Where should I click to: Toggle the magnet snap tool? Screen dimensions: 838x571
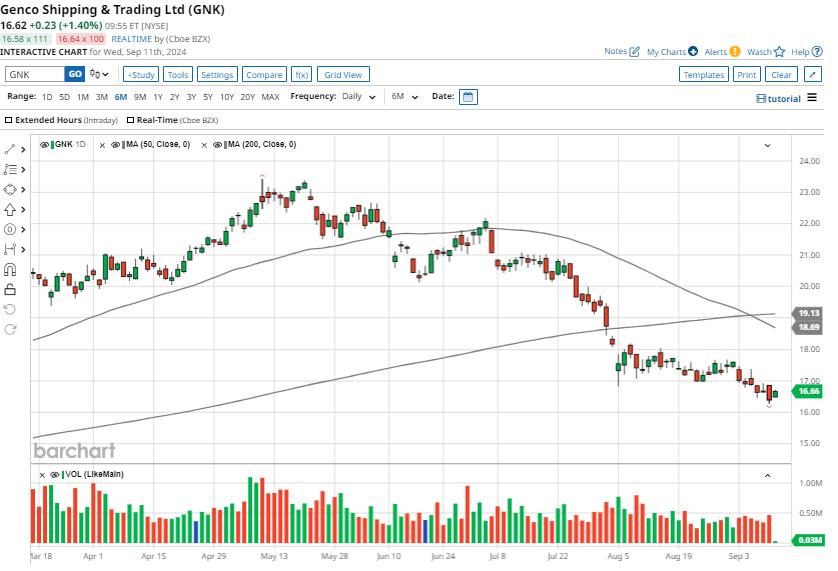click(10, 269)
